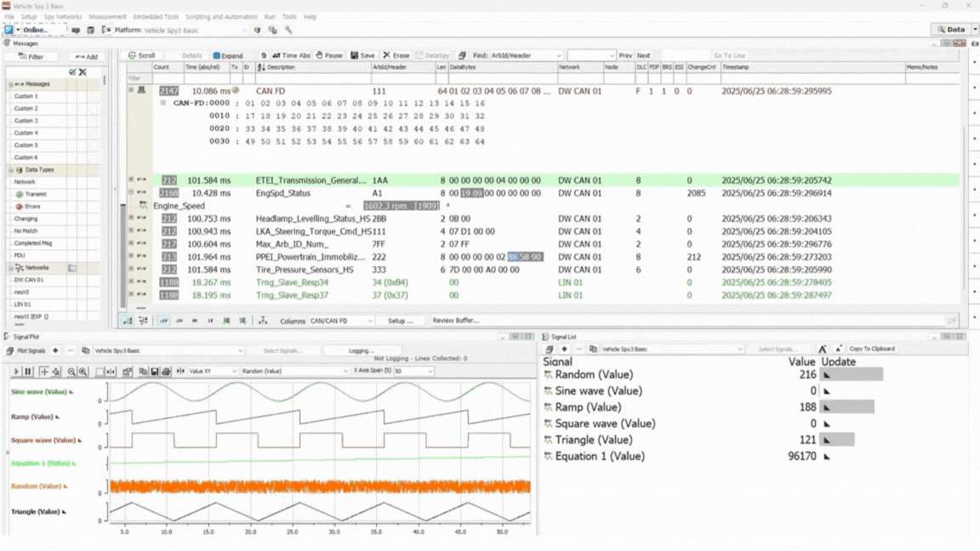Expand the EngSpd_Status message row
Screen dimensions: 980x551
pos(131,193)
